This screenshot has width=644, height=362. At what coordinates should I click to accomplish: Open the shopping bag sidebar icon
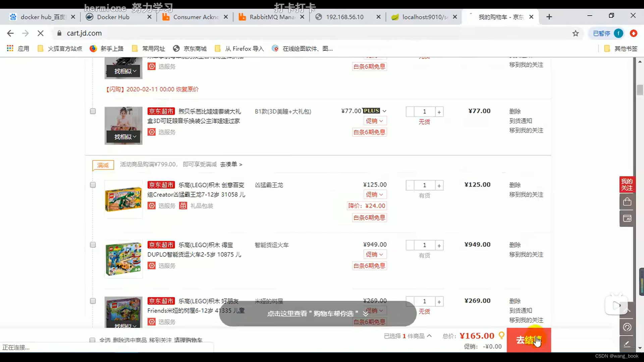pyautogui.click(x=627, y=202)
